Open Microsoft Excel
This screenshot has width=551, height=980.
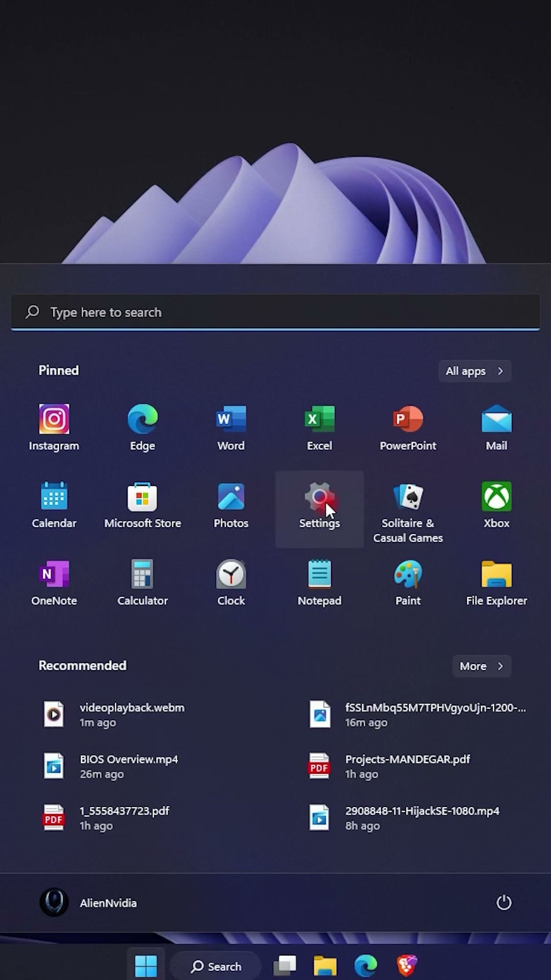pyautogui.click(x=319, y=428)
